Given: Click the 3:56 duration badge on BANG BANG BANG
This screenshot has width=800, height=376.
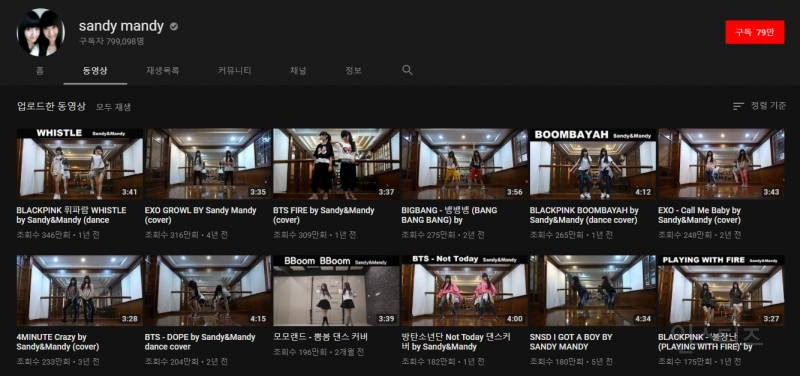Looking at the screenshot, I should [514, 192].
